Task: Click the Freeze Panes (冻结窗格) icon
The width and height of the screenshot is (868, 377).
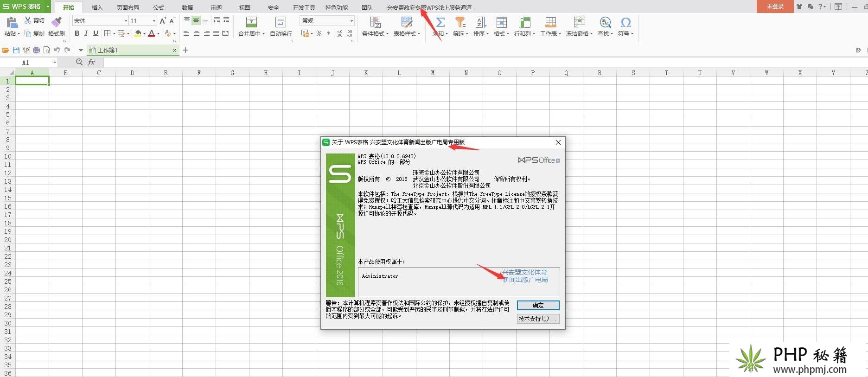Action: [x=579, y=22]
